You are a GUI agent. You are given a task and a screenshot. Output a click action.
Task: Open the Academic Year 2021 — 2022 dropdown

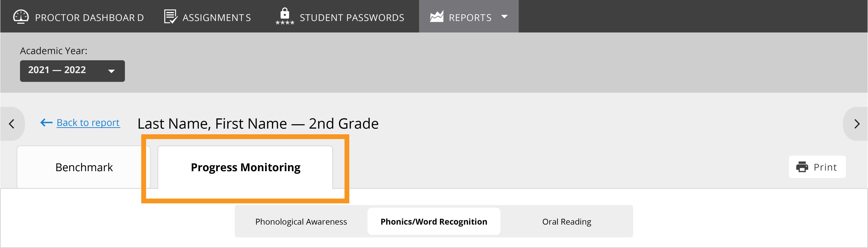point(72,71)
